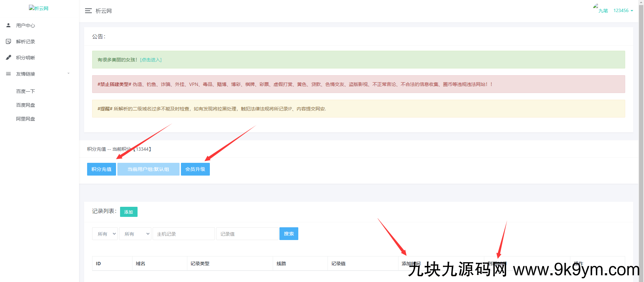This screenshot has height=282, width=644.
Task: Click the 友情链接 list icon
Action: (8, 74)
